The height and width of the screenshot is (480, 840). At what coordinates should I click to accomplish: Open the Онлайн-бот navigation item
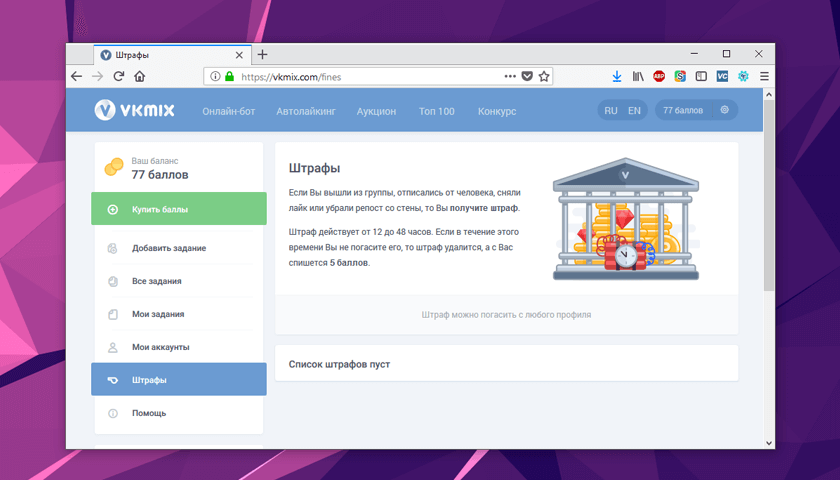coord(228,111)
